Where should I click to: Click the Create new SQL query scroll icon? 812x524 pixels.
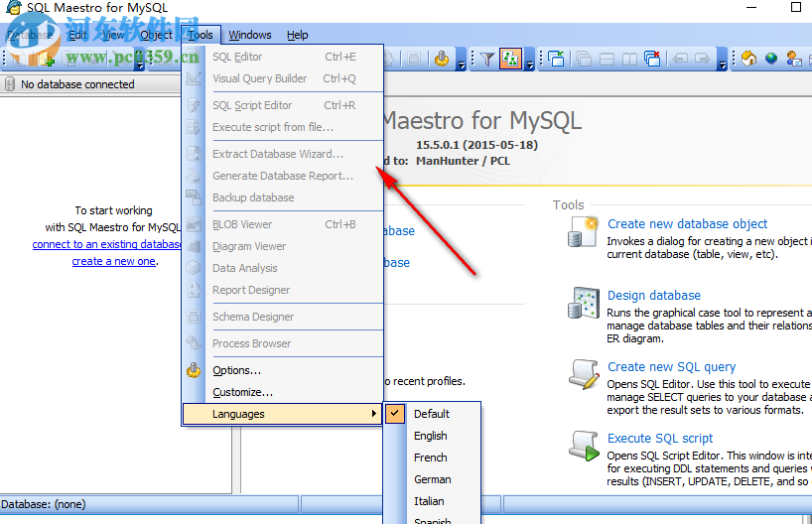[584, 374]
